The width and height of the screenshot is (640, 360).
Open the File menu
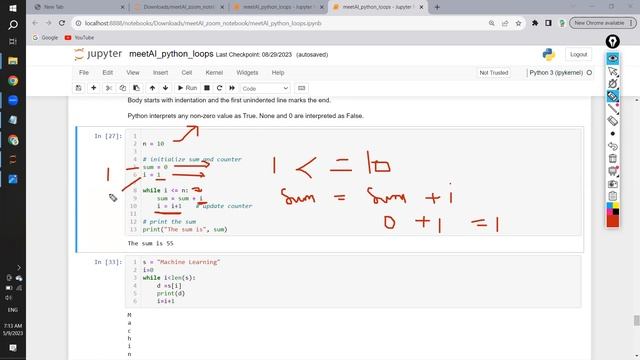point(84,73)
